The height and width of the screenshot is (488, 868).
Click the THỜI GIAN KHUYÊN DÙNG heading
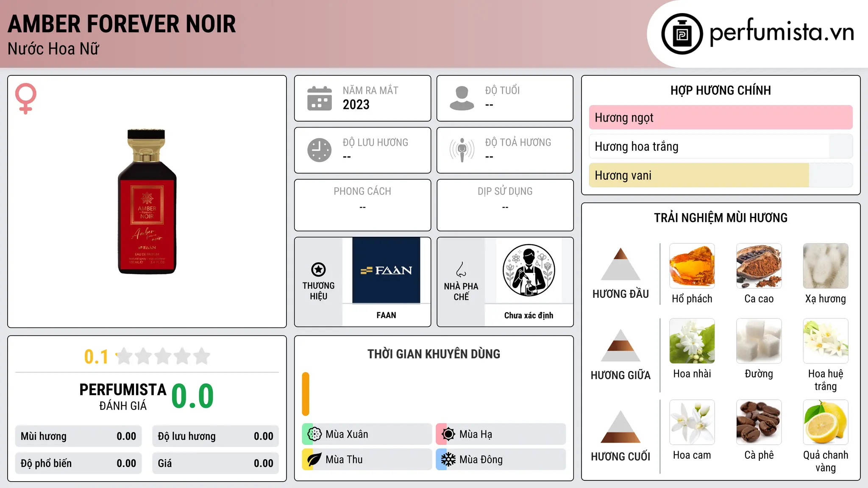(434, 354)
